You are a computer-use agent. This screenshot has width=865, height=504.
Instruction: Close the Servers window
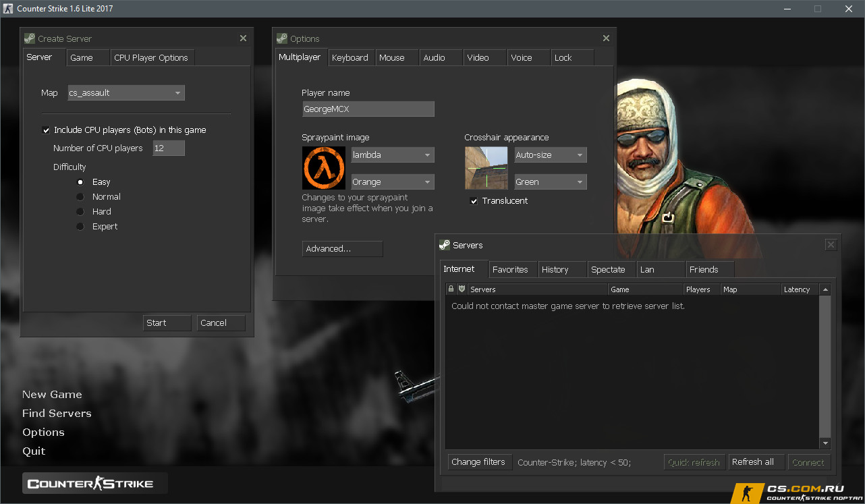pyautogui.click(x=831, y=245)
